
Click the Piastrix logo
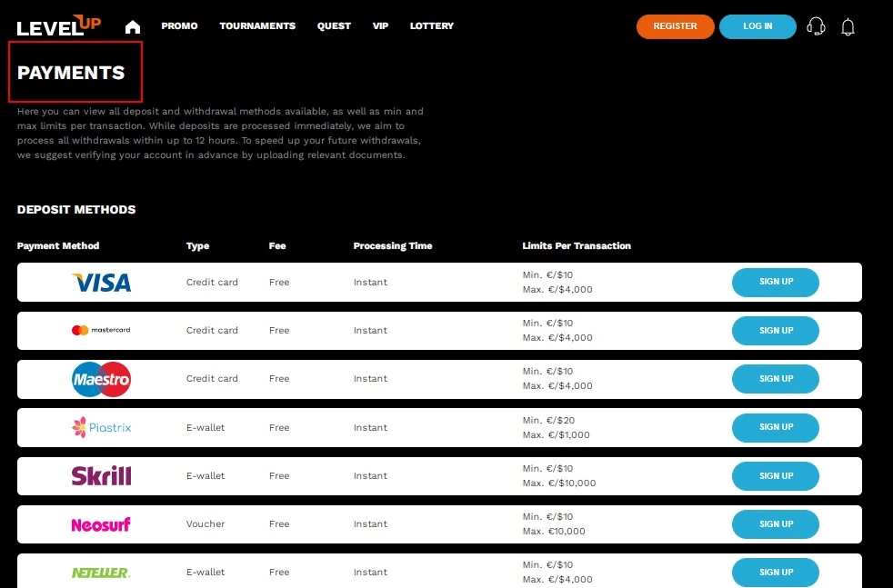pos(101,427)
